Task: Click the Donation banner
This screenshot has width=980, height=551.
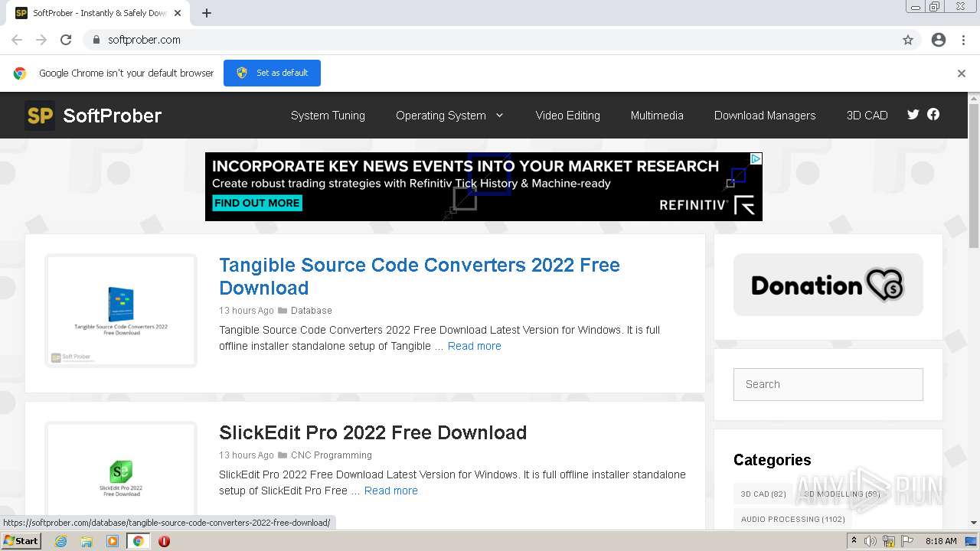Action: [x=828, y=285]
